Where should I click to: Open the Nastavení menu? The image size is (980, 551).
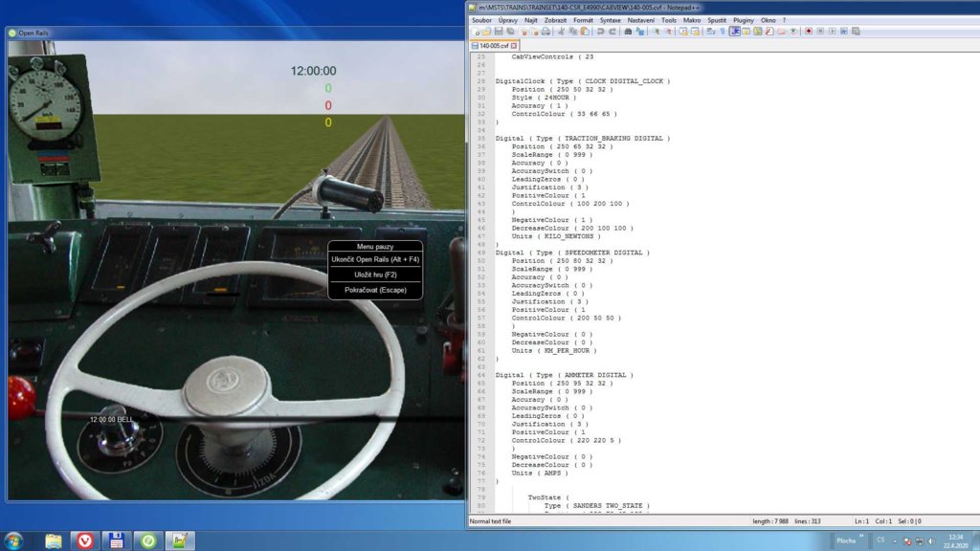click(641, 19)
